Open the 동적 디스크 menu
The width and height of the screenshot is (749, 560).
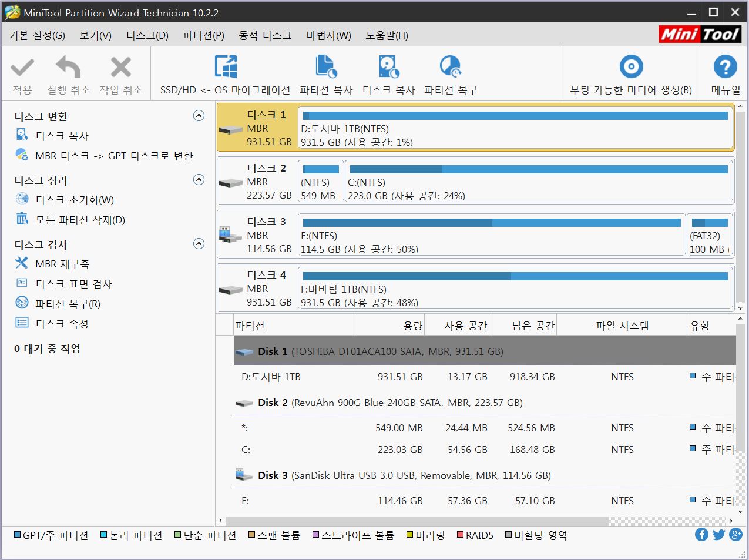[265, 35]
